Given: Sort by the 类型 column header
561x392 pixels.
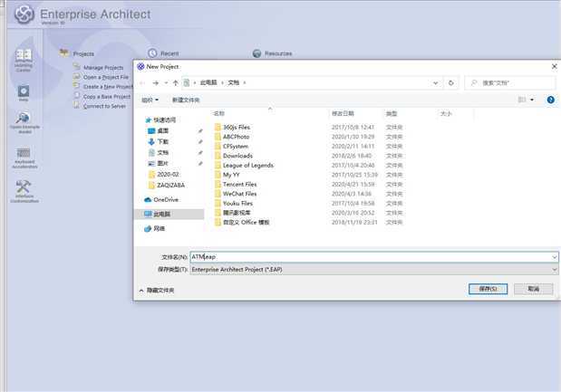Looking at the screenshot, I should pos(392,114).
